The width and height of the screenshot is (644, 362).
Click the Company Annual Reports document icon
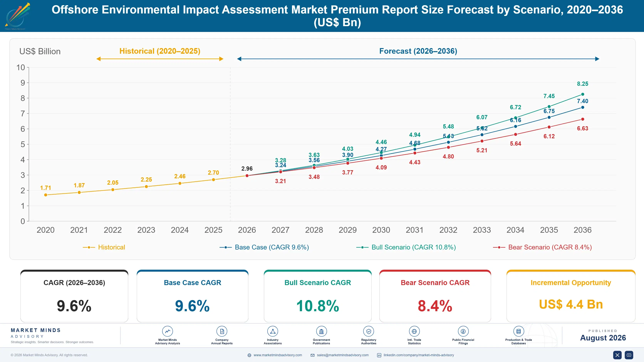tap(222, 331)
